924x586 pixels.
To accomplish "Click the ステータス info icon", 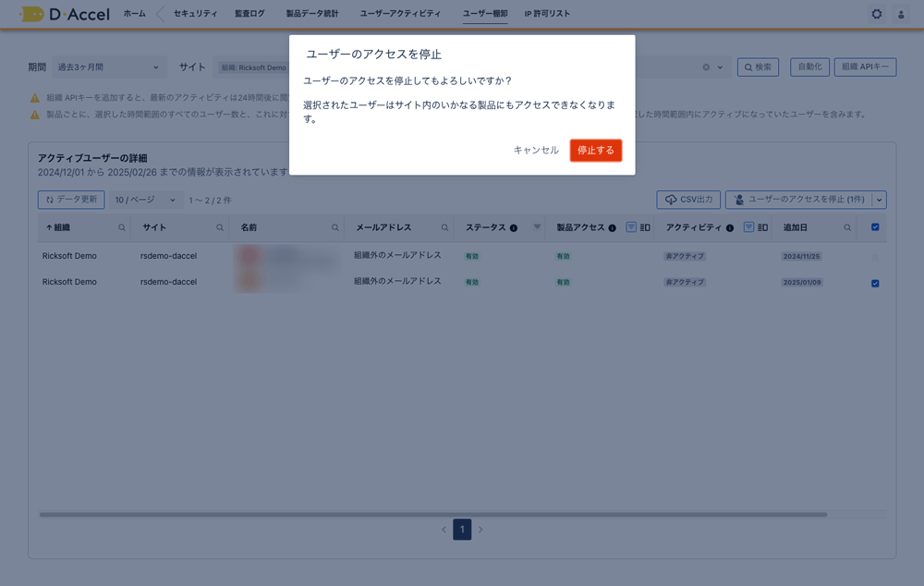I will coord(513,228).
